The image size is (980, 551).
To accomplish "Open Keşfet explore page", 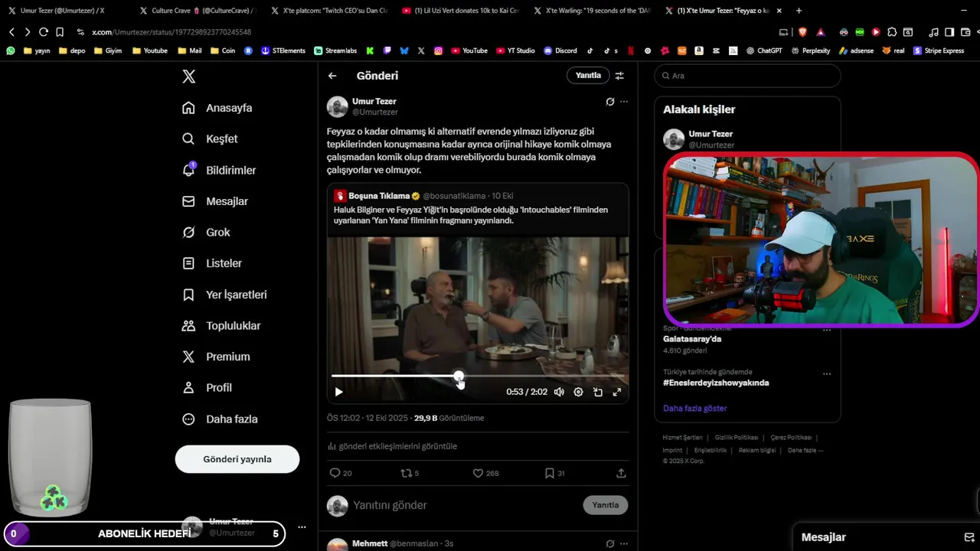I will pos(210,139).
